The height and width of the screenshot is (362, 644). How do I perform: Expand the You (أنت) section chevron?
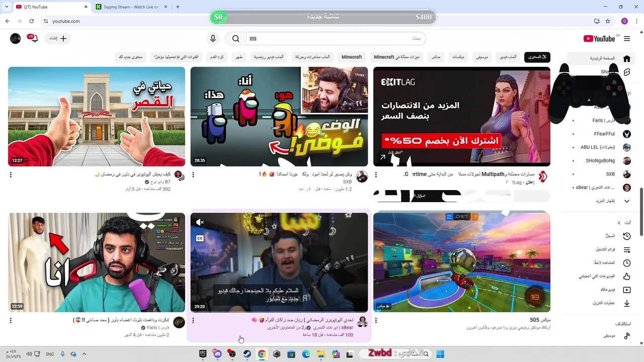(619, 223)
